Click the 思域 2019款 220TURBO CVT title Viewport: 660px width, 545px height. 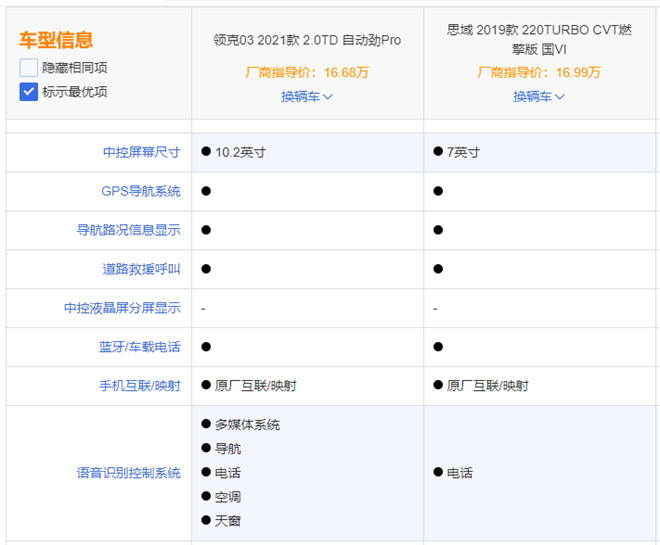point(539,40)
